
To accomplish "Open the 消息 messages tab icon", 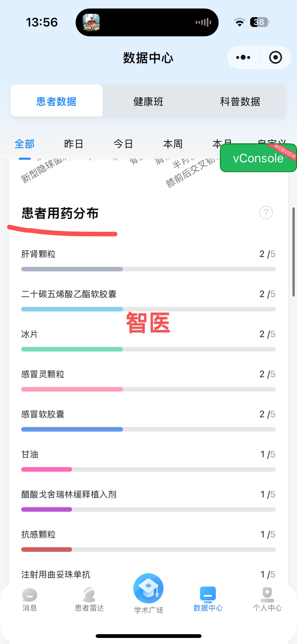I will 30,595.
